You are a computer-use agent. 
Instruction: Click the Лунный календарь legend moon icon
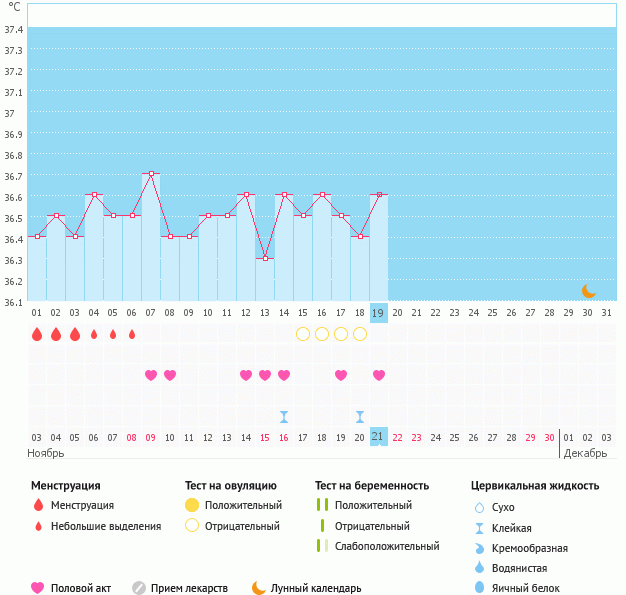point(259,588)
